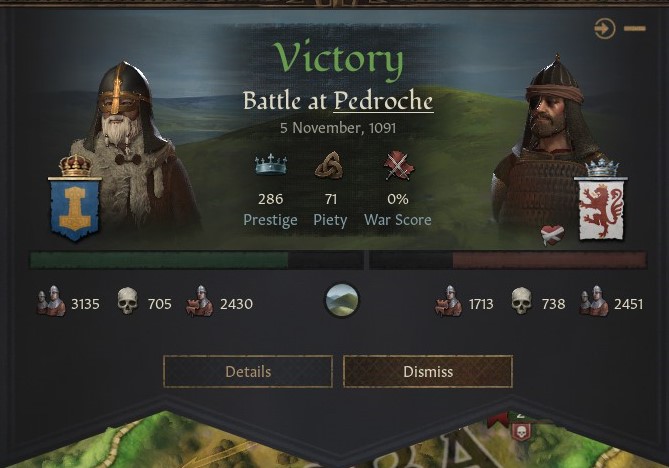Click the War Score crossed swords icon
This screenshot has width=669, height=468.
click(398, 165)
